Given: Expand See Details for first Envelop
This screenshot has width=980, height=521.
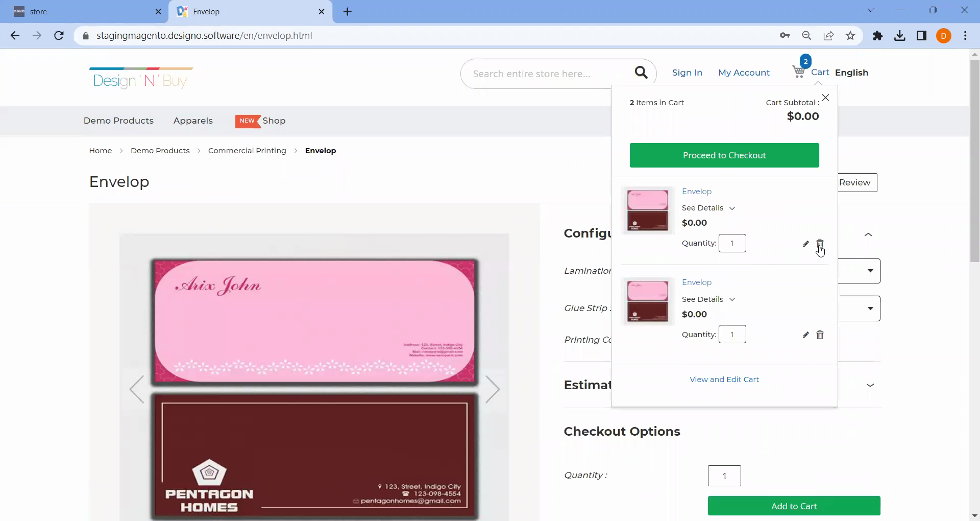Looking at the screenshot, I should point(708,208).
